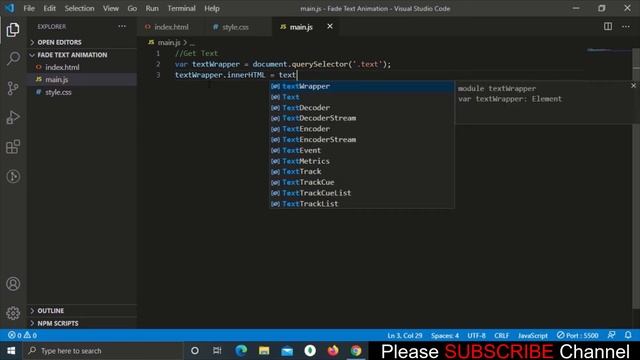The image size is (640, 360).
Task: Click JavaScript language mode selector
Action: coord(533,336)
